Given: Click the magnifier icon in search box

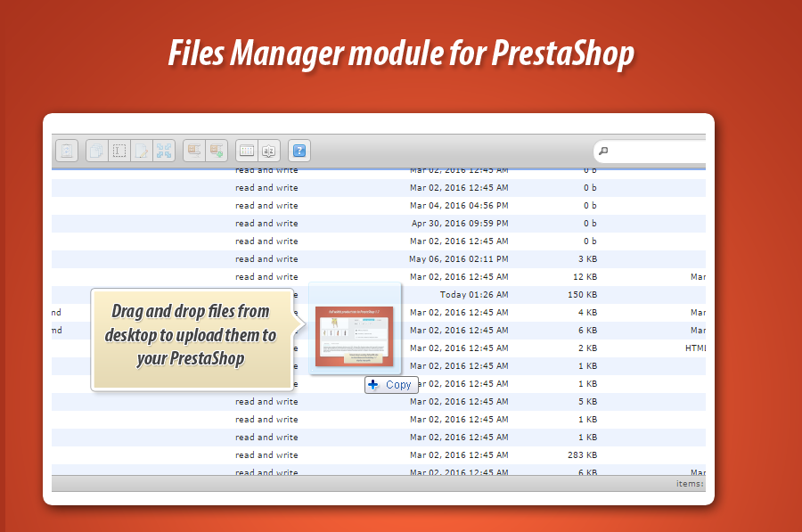Looking at the screenshot, I should 603,151.
